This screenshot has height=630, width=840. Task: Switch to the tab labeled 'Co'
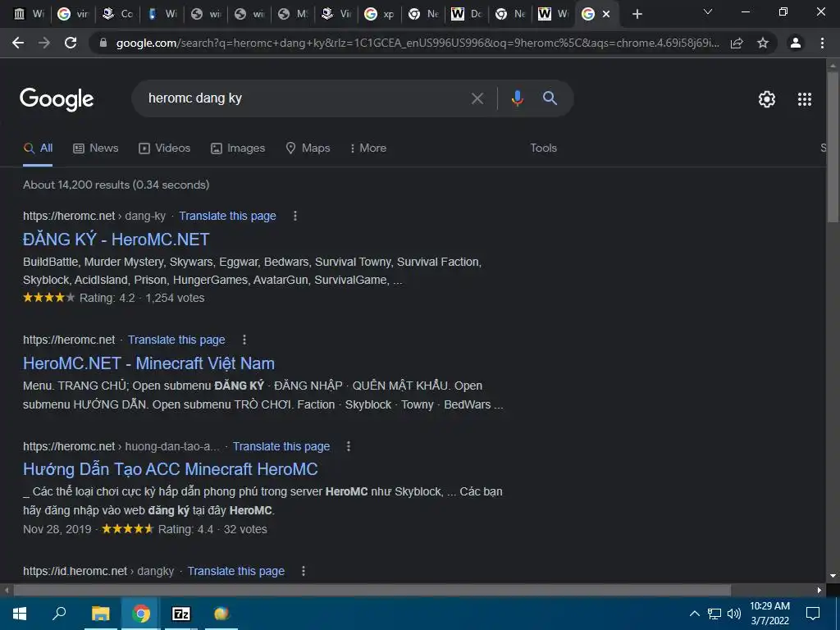(117, 14)
